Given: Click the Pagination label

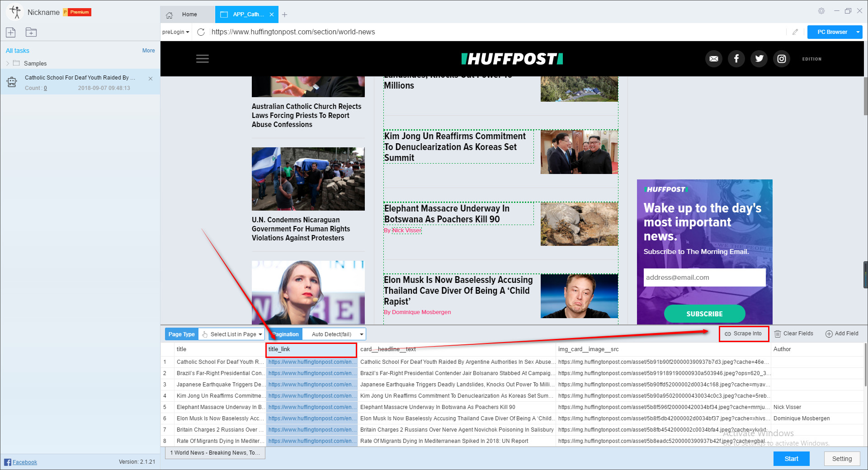Looking at the screenshot, I should point(286,334).
